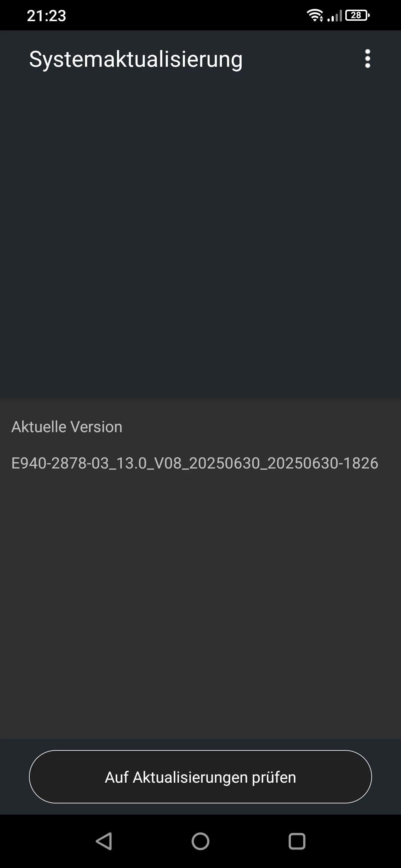Tap the 21:23 clock in status bar
The height and width of the screenshot is (868, 401).
pos(46,16)
